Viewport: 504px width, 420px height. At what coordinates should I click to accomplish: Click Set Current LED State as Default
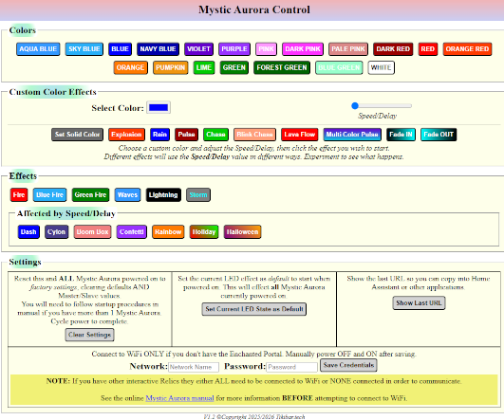tap(254, 309)
